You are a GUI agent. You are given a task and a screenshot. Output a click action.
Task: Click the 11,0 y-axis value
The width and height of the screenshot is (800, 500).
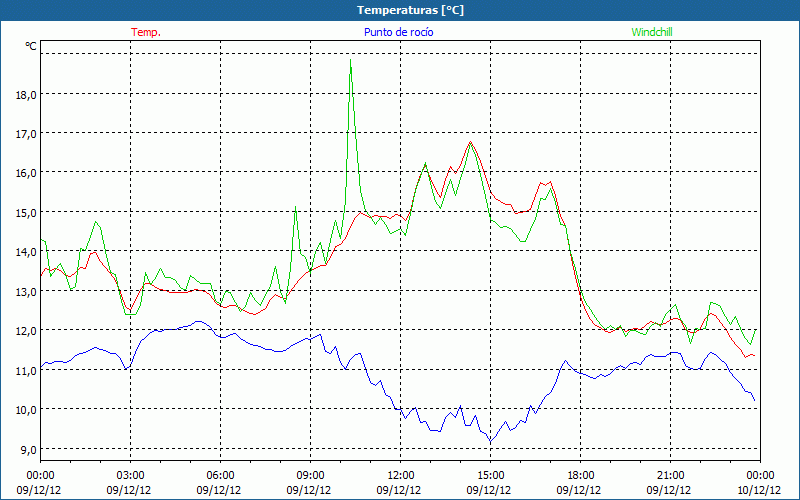click(x=26, y=371)
